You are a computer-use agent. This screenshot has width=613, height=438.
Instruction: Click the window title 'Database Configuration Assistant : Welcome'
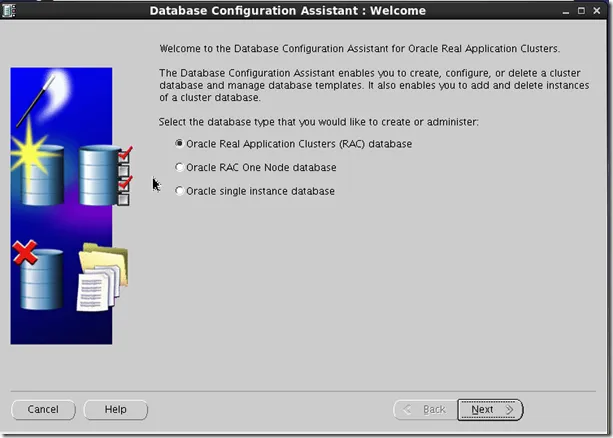tap(288, 11)
